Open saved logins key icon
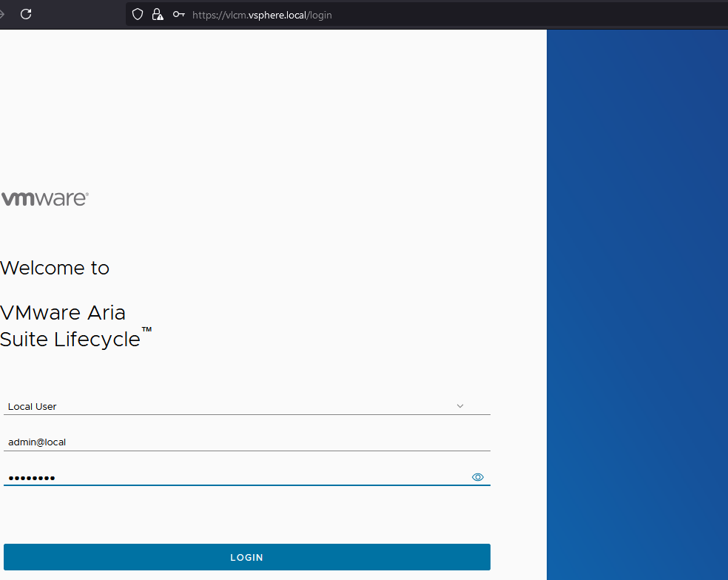 coord(179,14)
